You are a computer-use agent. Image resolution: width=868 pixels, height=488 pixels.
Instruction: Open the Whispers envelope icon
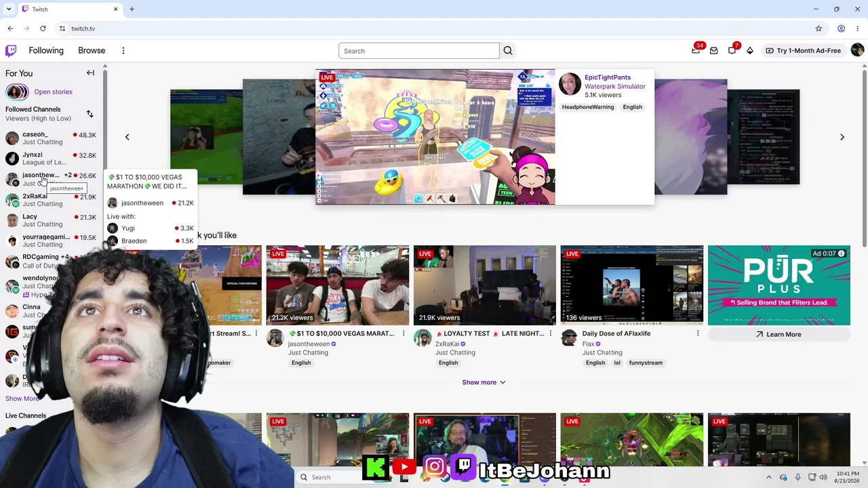[713, 51]
